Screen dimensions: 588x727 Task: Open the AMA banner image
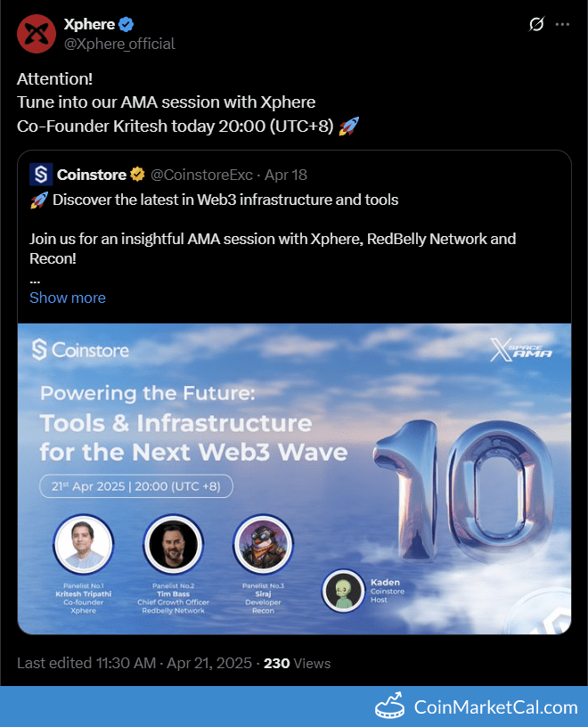pyautogui.click(x=294, y=478)
